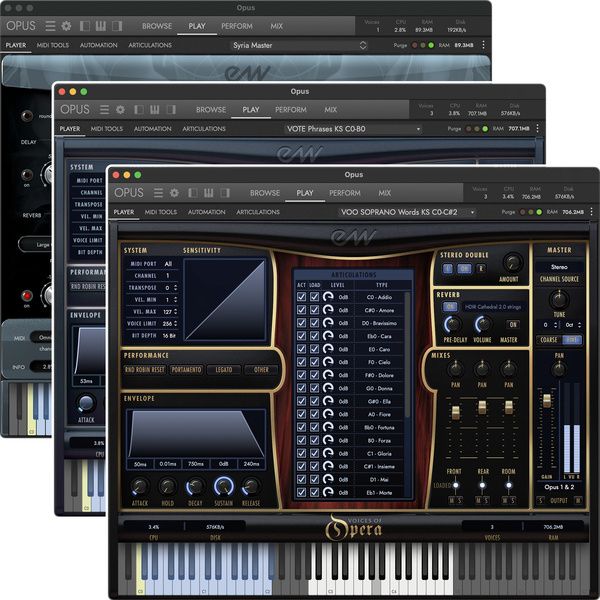Click the level knob icon for G0 - Donna
This screenshot has height=600, width=600.
coord(328,388)
